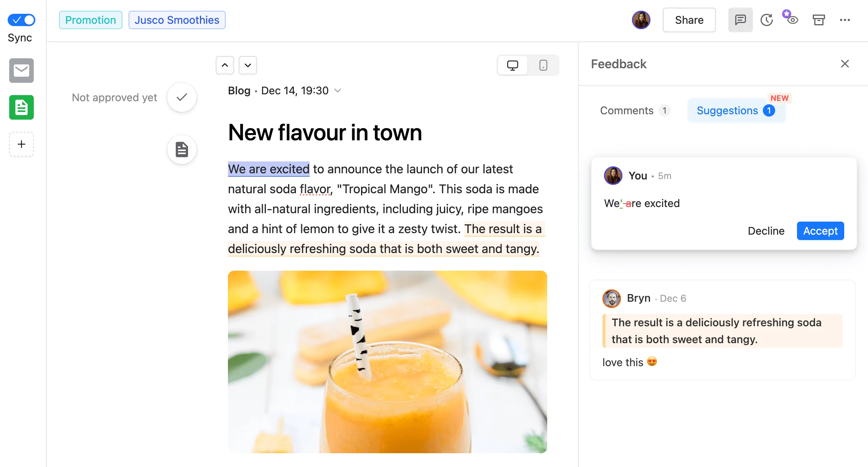Toggle desktop preview mode
The width and height of the screenshot is (868, 467).
point(513,64)
